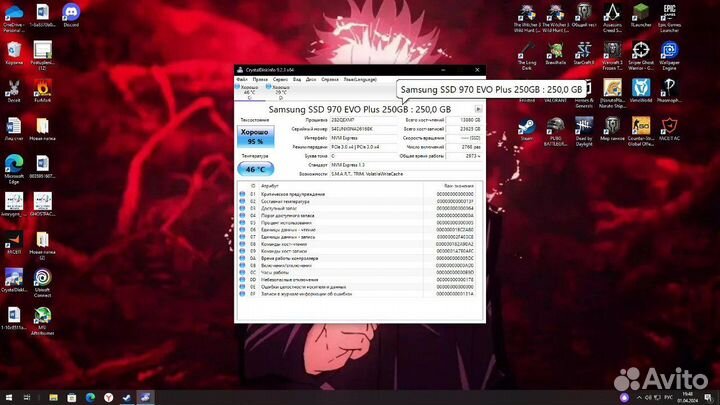Open the Dead by Daylight shortcut
The height and width of the screenshot is (405, 720).
584,131
